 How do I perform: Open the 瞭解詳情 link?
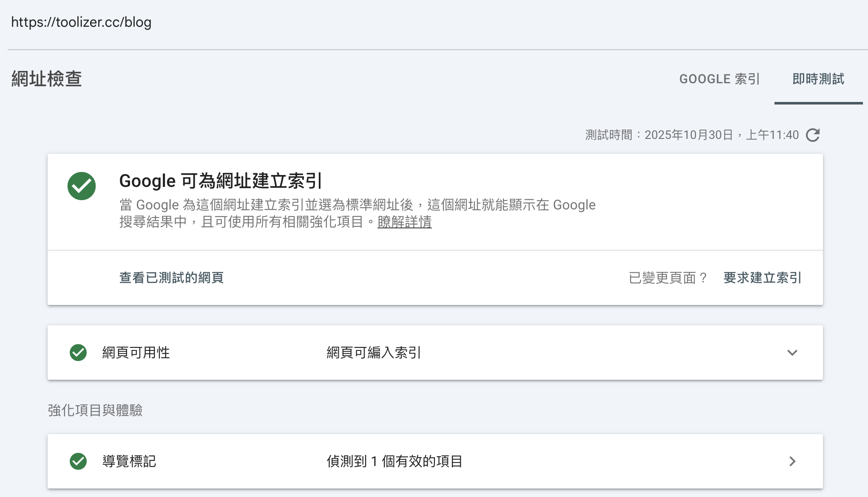pos(404,222)
